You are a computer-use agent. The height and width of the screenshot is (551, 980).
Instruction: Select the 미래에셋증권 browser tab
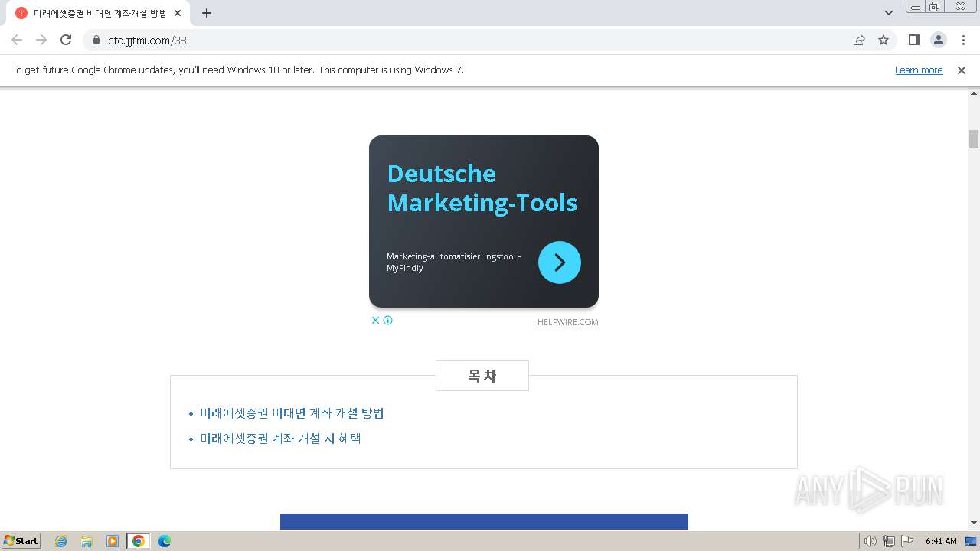pos(100,13)
